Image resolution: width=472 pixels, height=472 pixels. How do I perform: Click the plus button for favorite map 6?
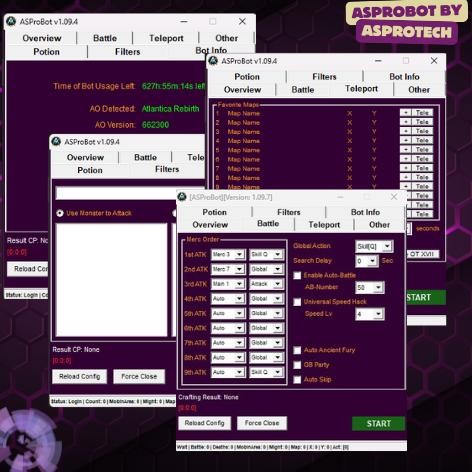coord(405,159)
